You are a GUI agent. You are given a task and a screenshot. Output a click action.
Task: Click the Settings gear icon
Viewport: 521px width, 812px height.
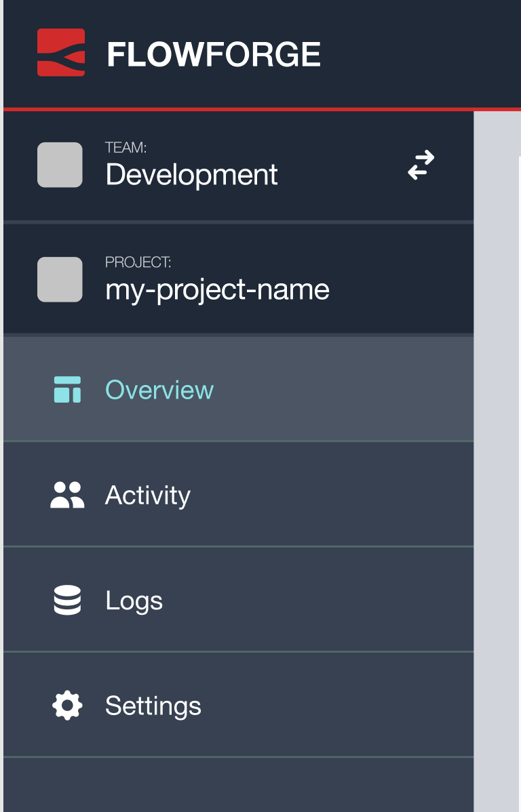click(x=67, y=706)
